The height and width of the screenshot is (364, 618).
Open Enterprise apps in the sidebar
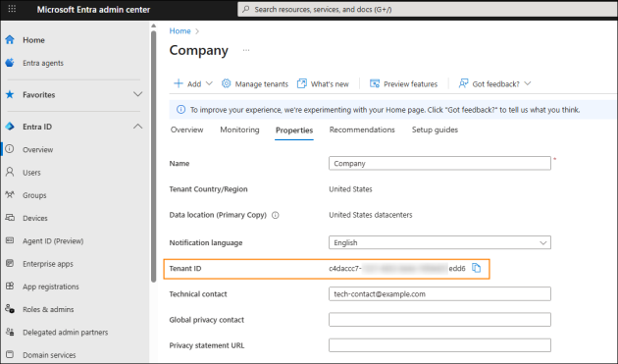pyautogui.click(x=48, y=264)
